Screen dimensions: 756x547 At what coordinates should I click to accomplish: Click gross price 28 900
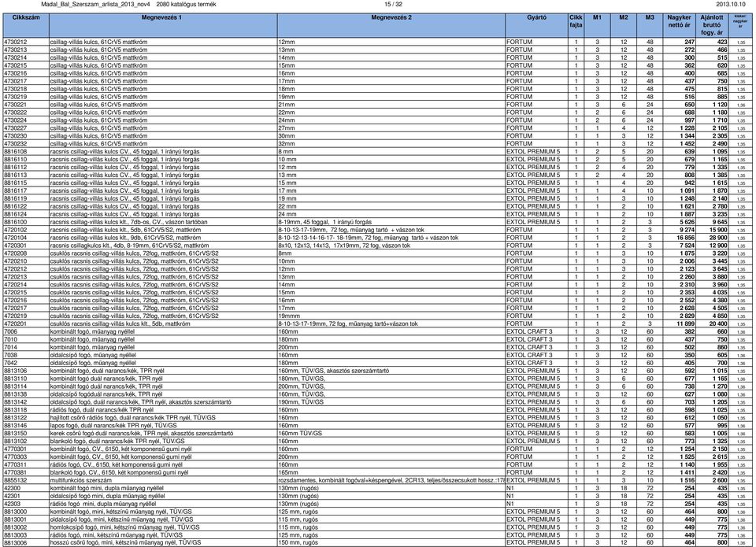pos(718,238)
